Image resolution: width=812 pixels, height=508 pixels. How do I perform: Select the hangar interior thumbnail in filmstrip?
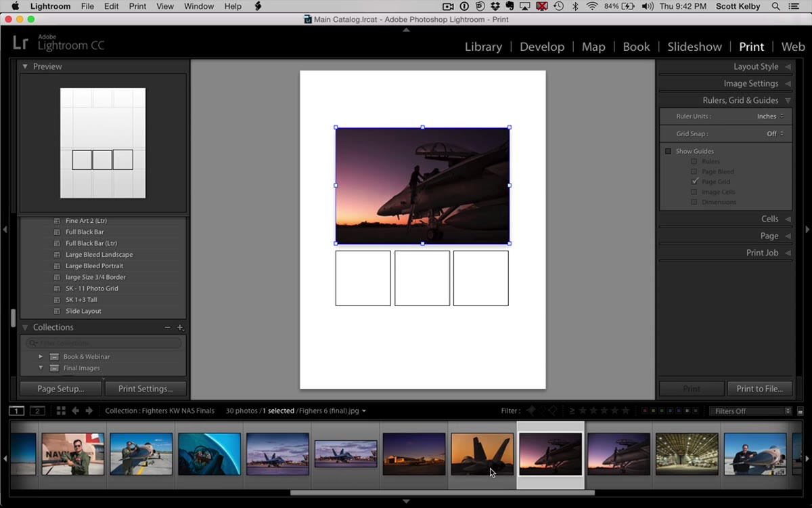[x=687, y=454]
